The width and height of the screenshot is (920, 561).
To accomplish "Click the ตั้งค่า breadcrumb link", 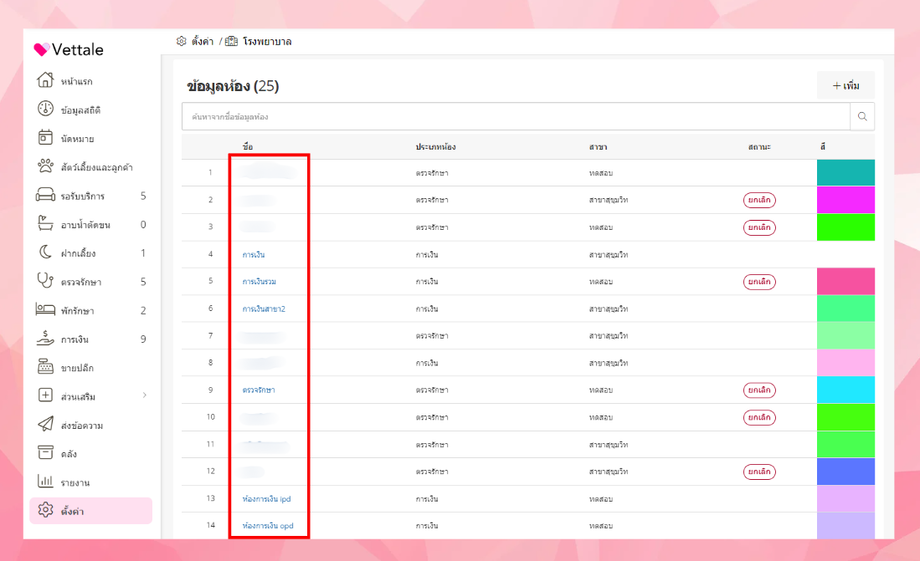I will pyautogui.click(x=202, y=42).
